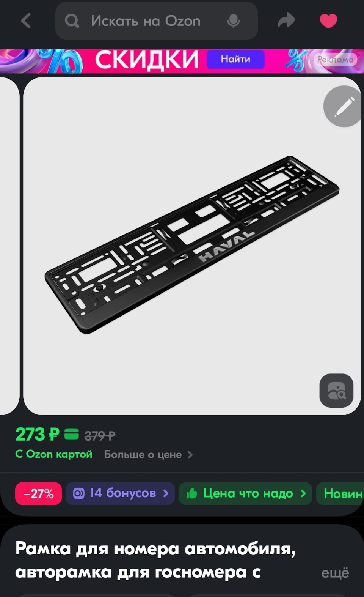Tap the green Ozon card icon
Viewport: 364px width, 597px height.
coord(71,434)
